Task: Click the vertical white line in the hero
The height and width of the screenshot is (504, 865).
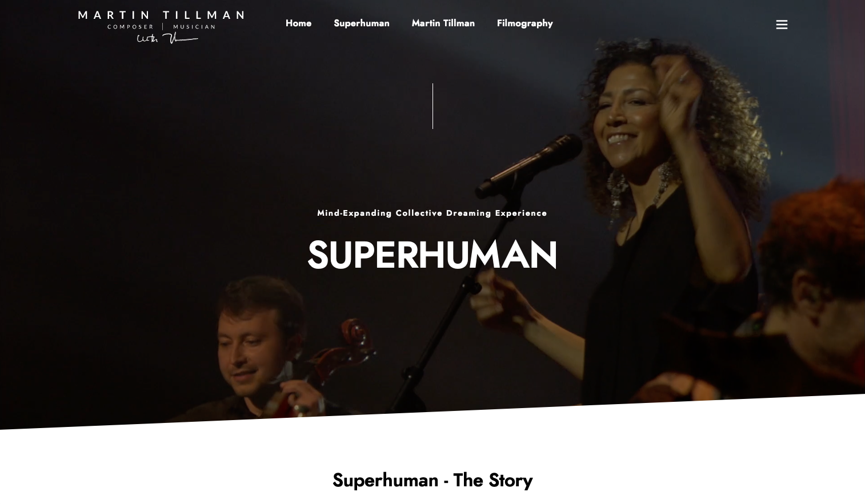Action: pos(433,106)
